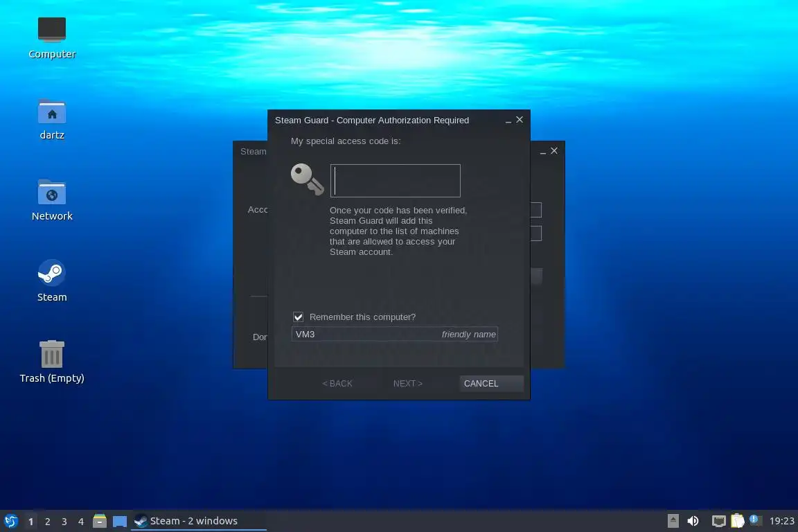798x532 pixels.
Task: Switch to workspace 3 in the pager
Action: pyautogui.click(x=64, y=522)
